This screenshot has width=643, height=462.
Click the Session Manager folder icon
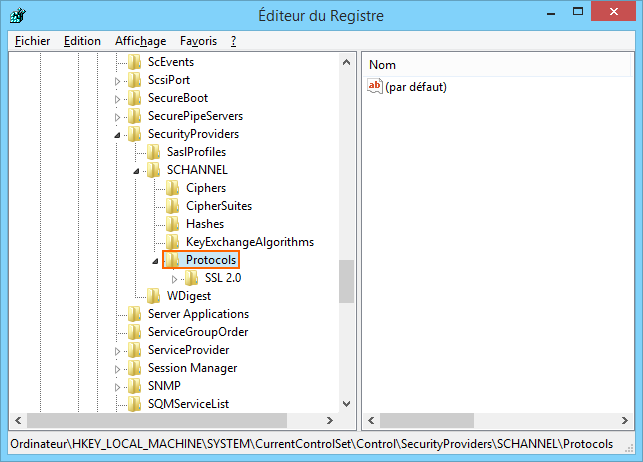click(135, 368)
